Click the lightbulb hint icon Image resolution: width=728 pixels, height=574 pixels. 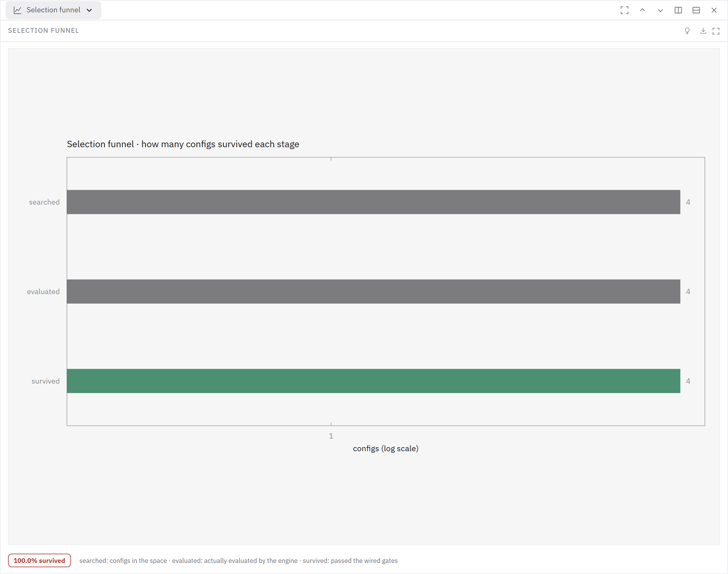coord(687,31)
